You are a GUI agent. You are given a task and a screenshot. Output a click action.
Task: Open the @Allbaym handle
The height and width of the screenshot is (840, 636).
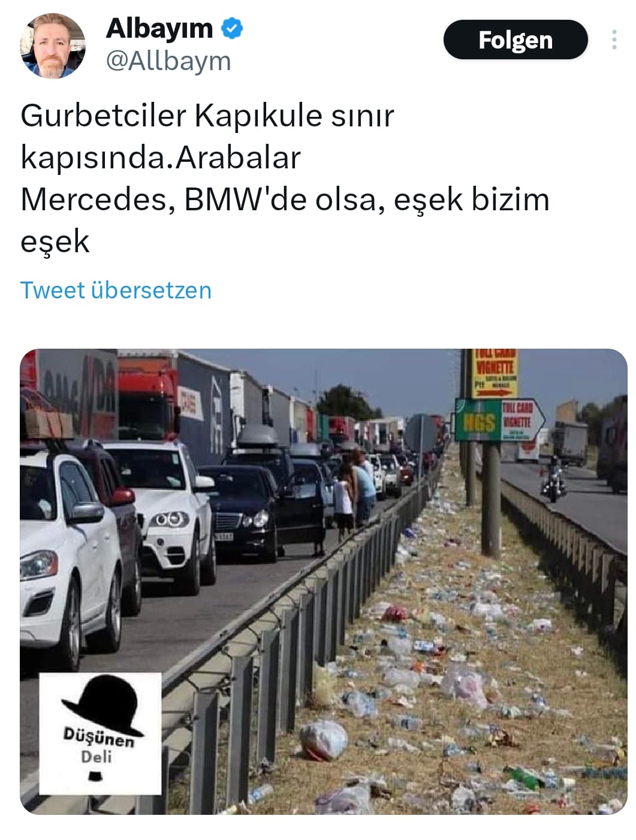pyautogui.click(x=168, y=61)
